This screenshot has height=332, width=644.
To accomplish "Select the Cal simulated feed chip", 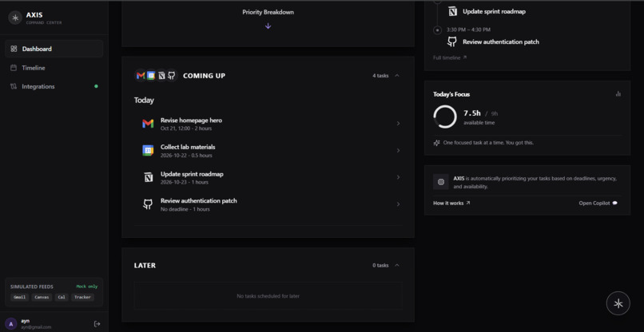I will click(62, 297).
